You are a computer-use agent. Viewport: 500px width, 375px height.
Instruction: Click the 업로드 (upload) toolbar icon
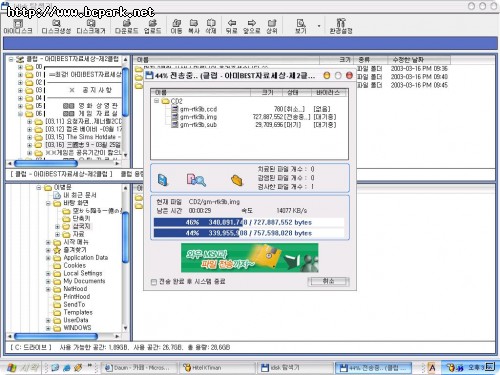(152, 23)
